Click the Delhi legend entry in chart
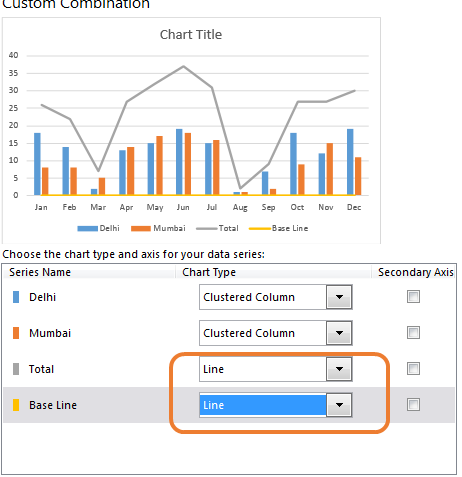This screenshot has height=477, width=462. pos(98,228)
